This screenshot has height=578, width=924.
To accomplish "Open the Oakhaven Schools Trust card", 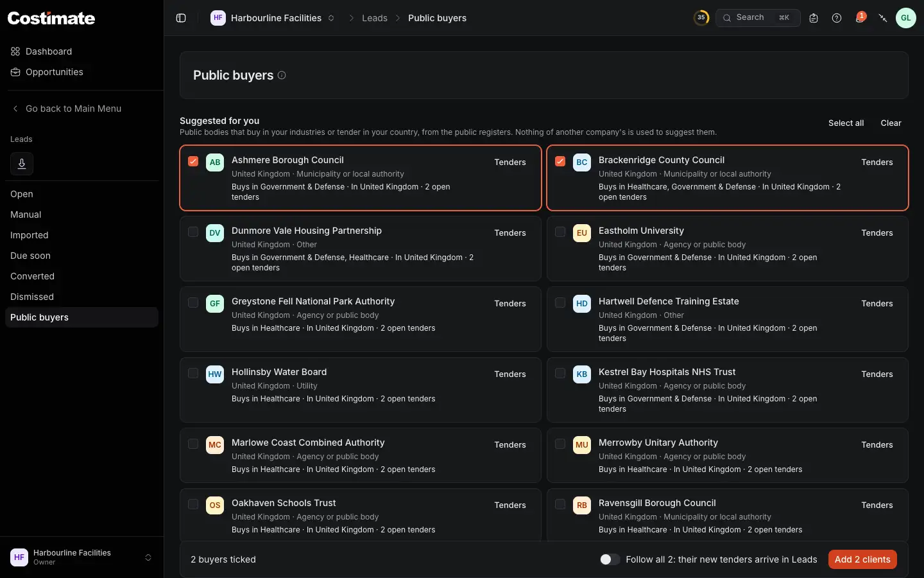I will click(361, 516).
